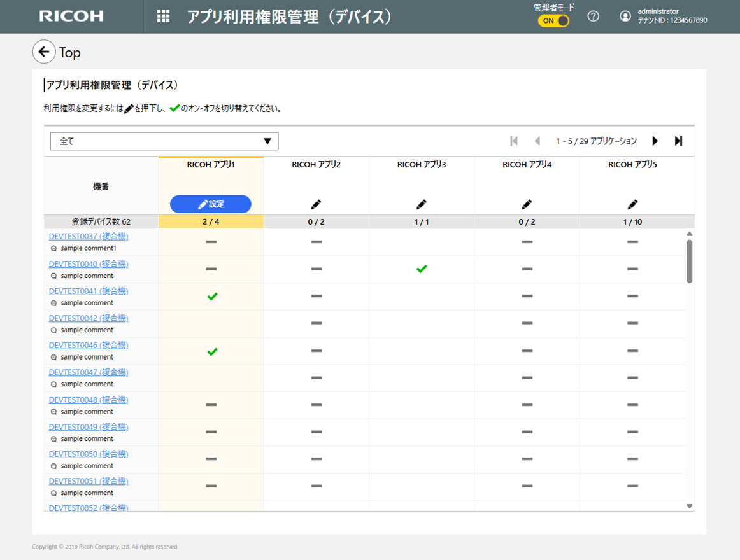Edit permissions for RICOH アプリ4 pencil icon
Viewport: 740px width, 560px height.
(527, 204)
